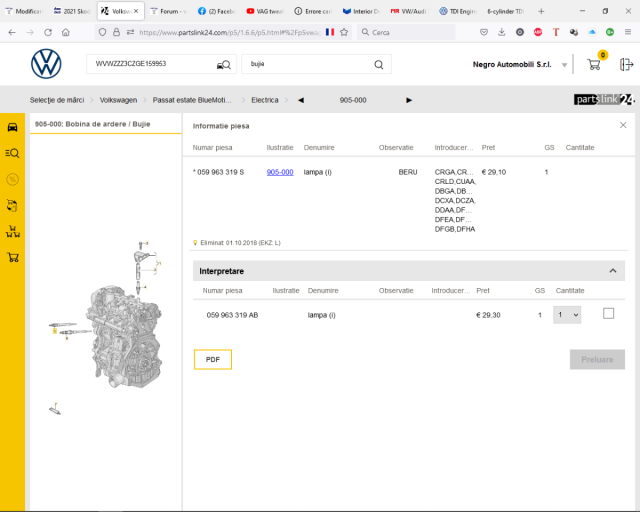Open the 905-000 illustration link
The height and width of the screenshot is (512, 640).
pyautogui.click(x=280, y=172)
